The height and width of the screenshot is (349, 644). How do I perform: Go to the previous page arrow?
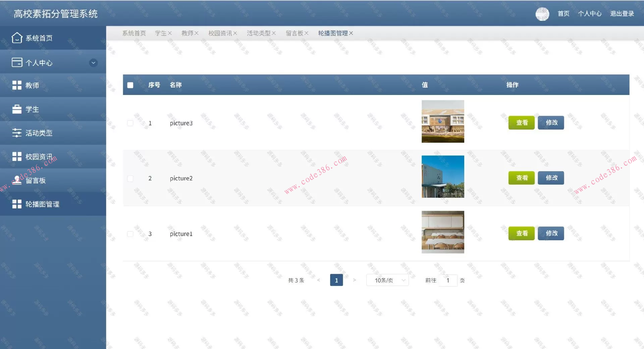pos(319,280)
